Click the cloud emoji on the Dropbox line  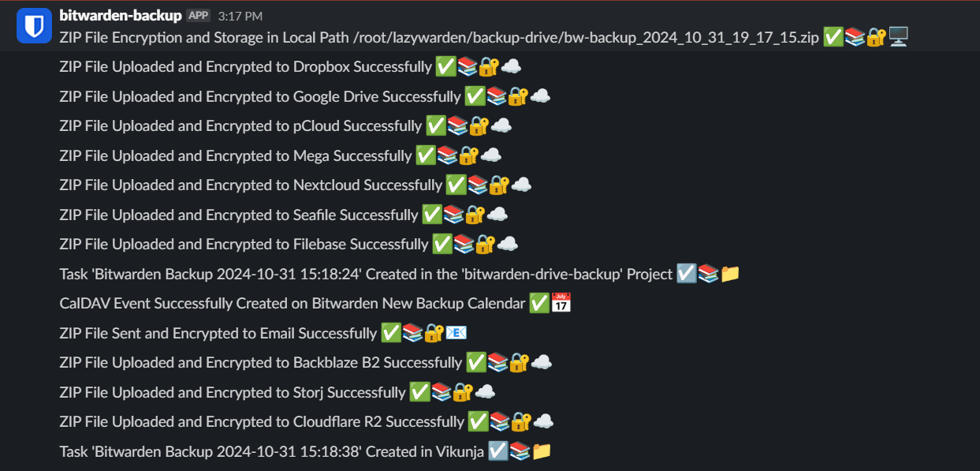pyautogui.click(x=511, y=67)
